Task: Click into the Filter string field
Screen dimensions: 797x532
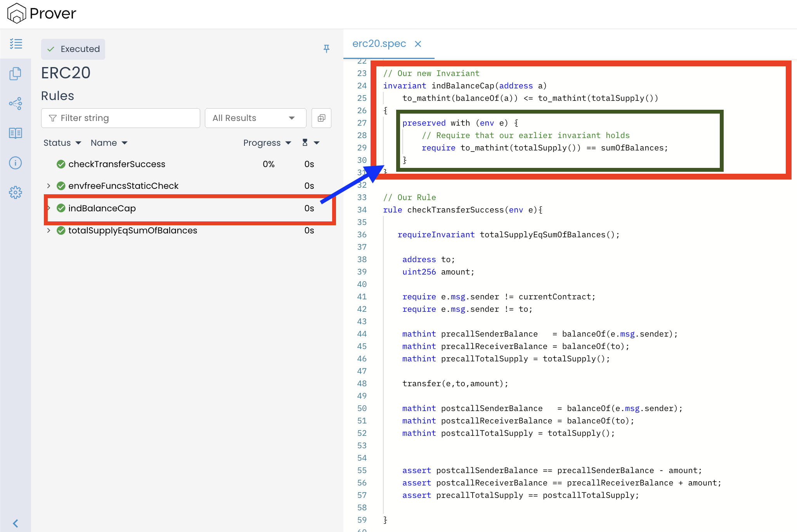Action: pos(121,118)
